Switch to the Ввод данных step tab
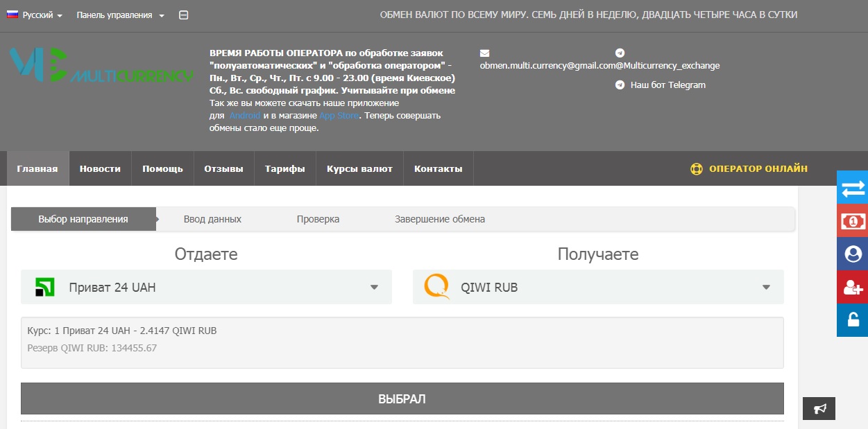 click(x=212, y=219)
